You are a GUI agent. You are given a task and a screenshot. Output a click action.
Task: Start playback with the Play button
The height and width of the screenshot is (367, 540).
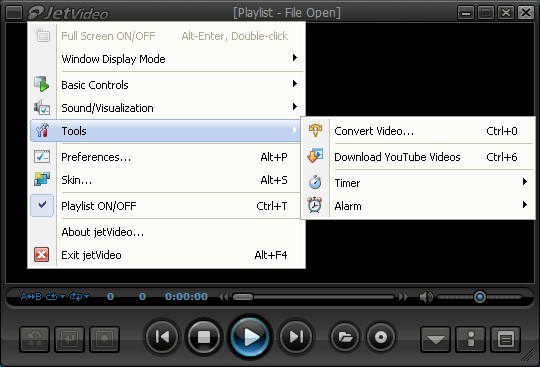click(x=250, y=337)
